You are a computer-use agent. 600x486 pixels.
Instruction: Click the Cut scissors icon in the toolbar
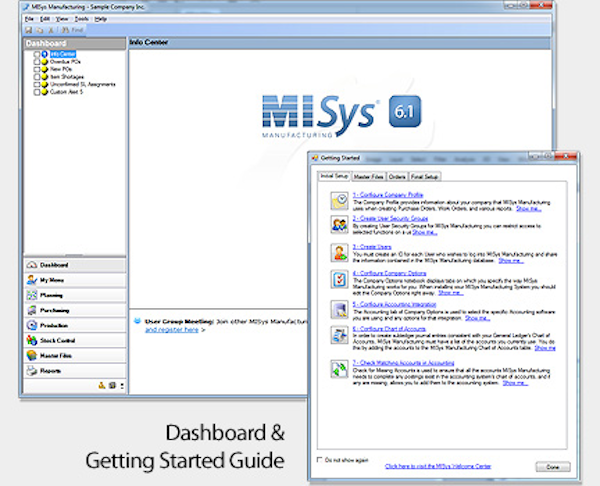pyautogui.click(x=51, y=30)
